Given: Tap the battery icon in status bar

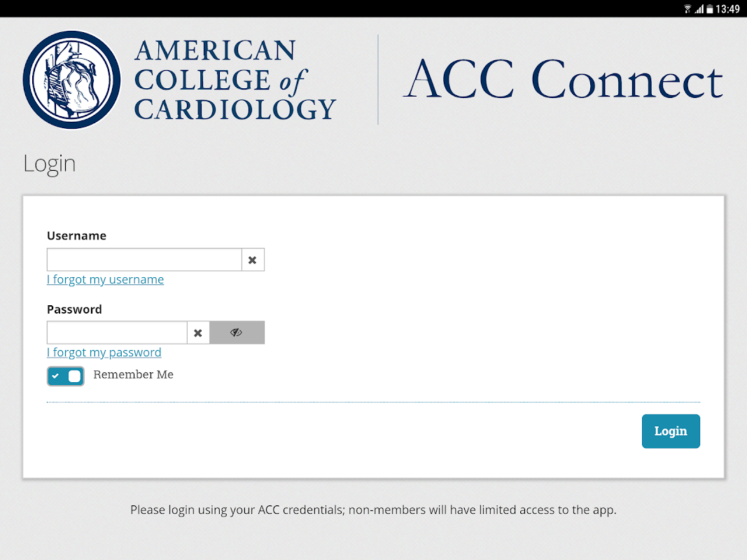Looking at the screenshot, I should (x=709, y=9).
